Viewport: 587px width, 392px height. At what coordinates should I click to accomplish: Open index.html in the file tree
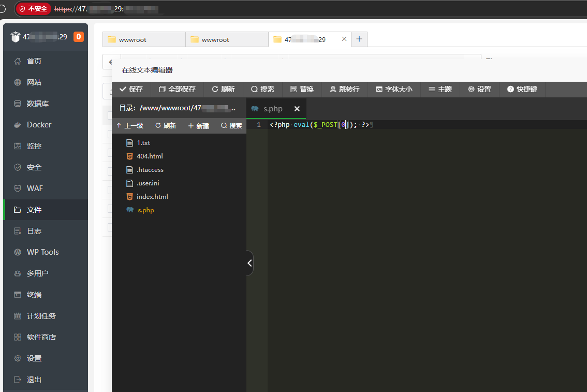152,197
